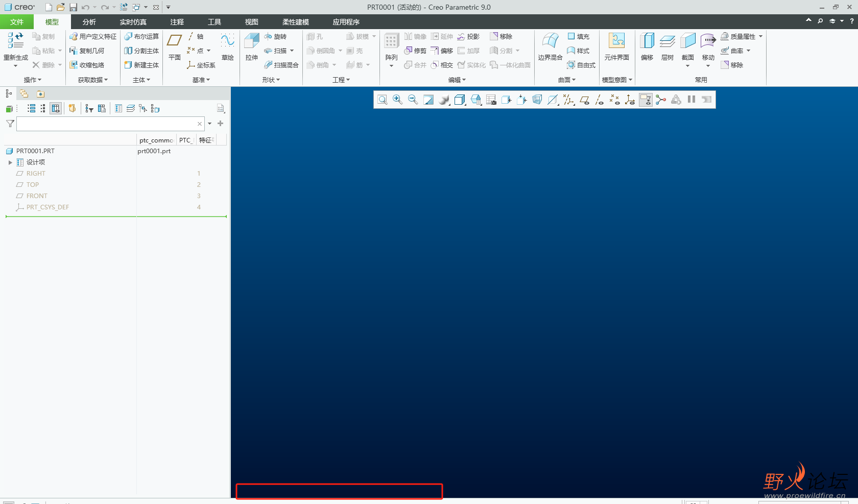Open the 文件 menu

pos(17,22)
